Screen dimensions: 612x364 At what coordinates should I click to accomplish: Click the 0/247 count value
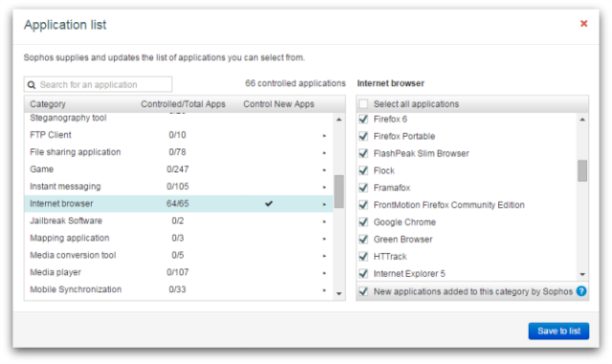[178, 169]
